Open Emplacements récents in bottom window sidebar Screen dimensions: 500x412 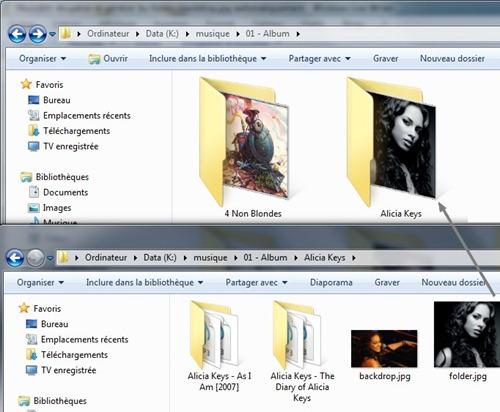click(77, 340)
